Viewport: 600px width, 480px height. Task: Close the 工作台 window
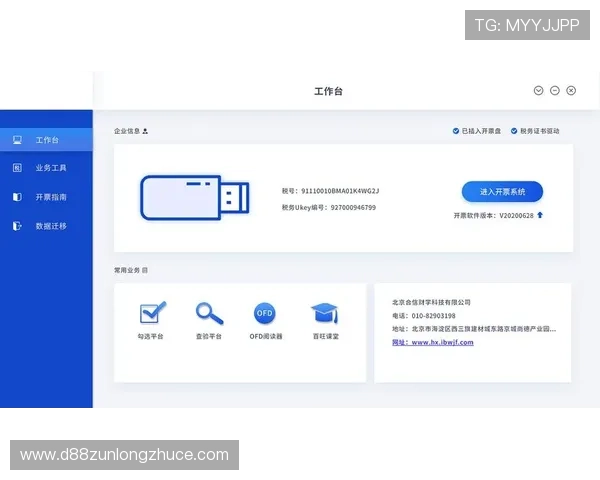coord(571,91)
